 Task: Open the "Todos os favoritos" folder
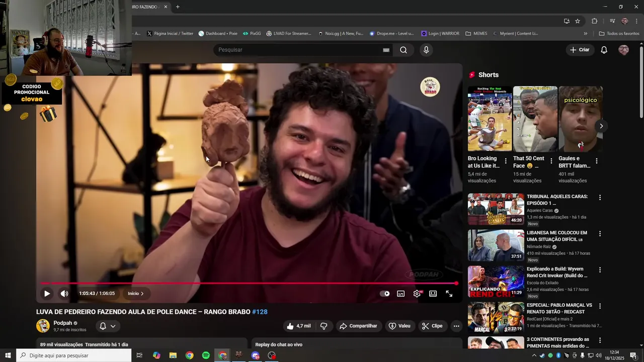619,34
